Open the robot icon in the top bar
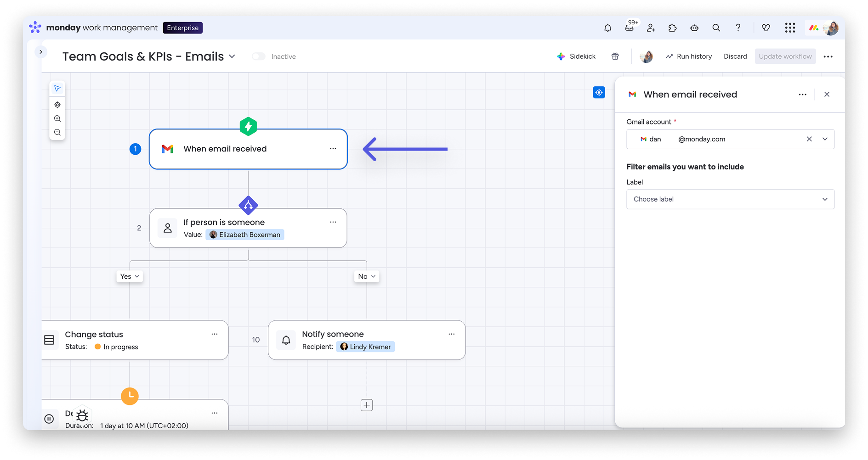Screen dimensions: 868x460 (x=694, y=28)
